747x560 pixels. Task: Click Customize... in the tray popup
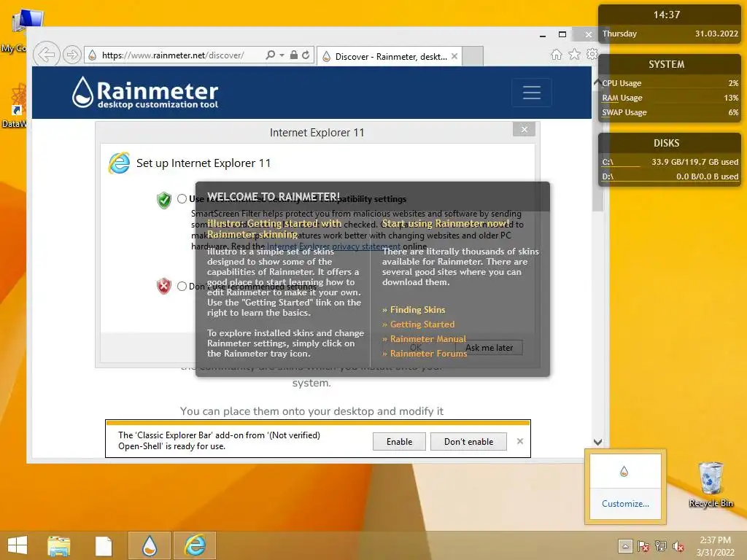625,504
